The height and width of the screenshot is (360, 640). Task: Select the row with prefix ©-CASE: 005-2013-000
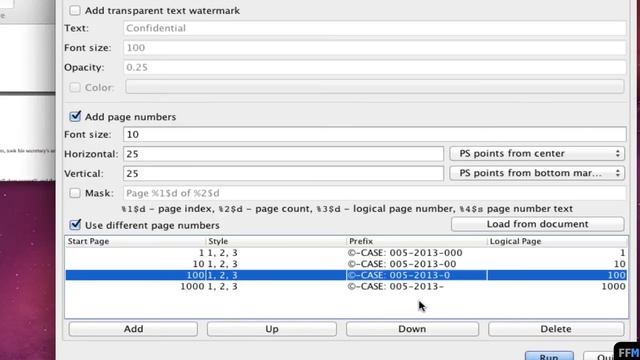click(346, 253)
